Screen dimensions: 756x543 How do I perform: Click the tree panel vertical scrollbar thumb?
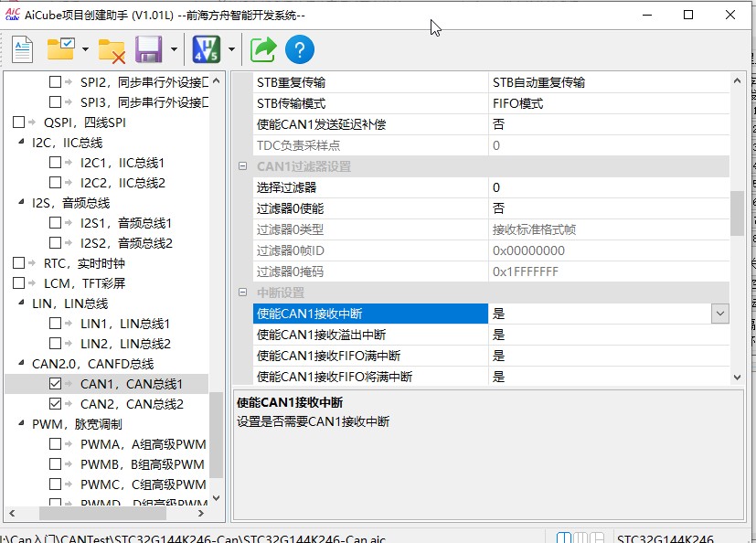(216, 434)
